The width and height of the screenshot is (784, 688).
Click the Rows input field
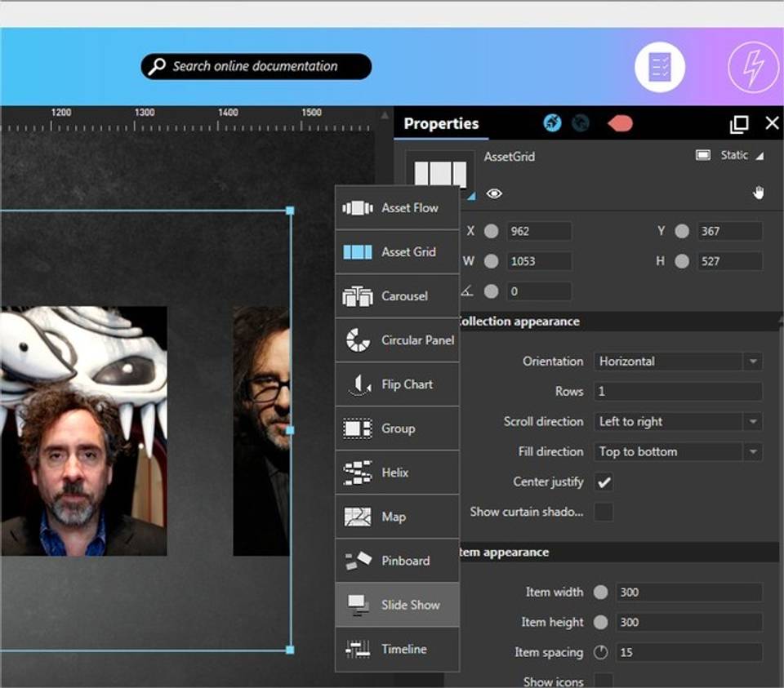click(x=678, y=392)
